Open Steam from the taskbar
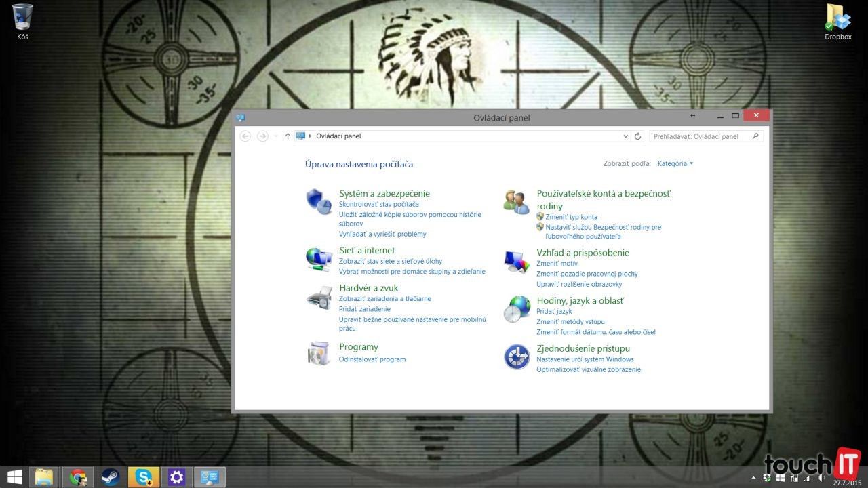 pyautogui.click(x=111, y=477)
